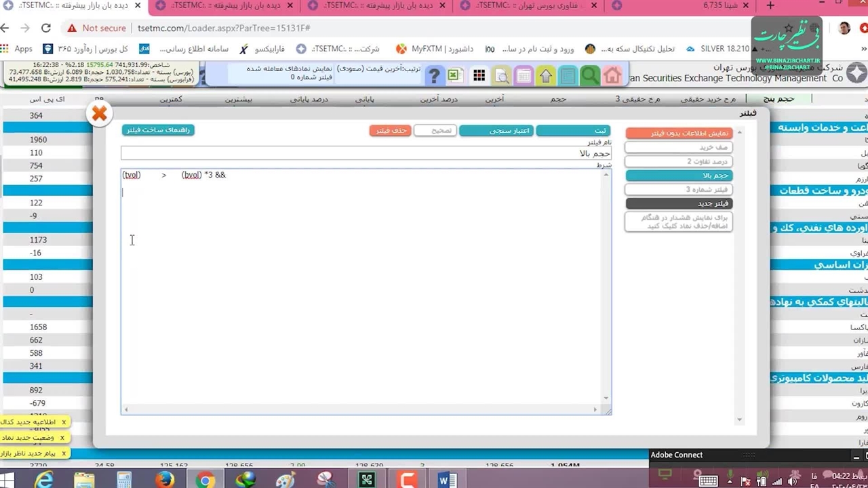This screenshot has height=488, width=868.
Task: Delete the filter with 'حذف فیلتر'
Action: click(391, 130)
